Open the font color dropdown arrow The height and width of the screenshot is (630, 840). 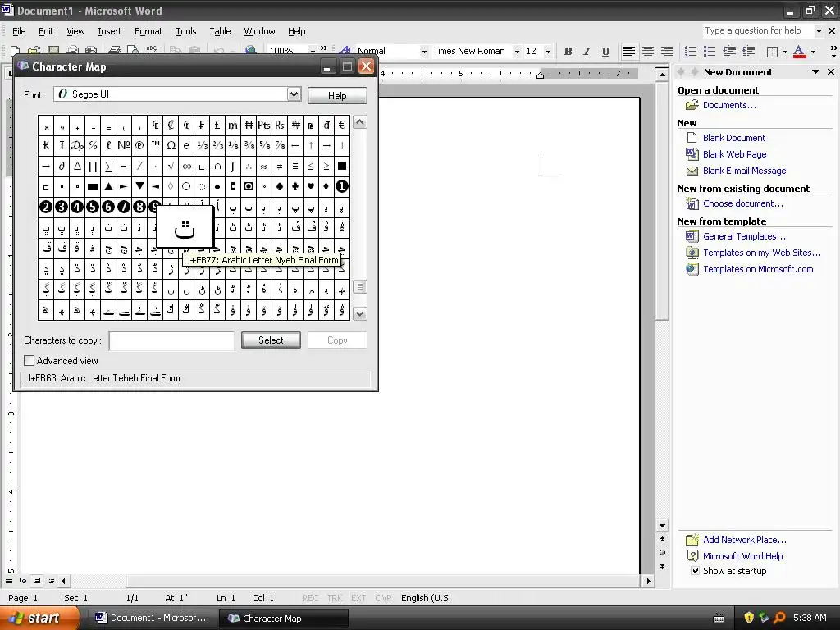(813, 52)
